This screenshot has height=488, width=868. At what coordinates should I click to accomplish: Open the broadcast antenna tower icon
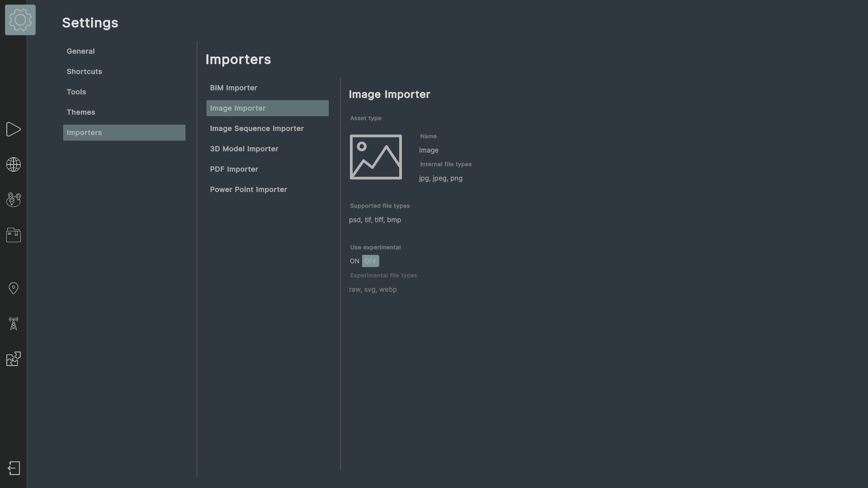pyautogui.click(x=14, y=324)
